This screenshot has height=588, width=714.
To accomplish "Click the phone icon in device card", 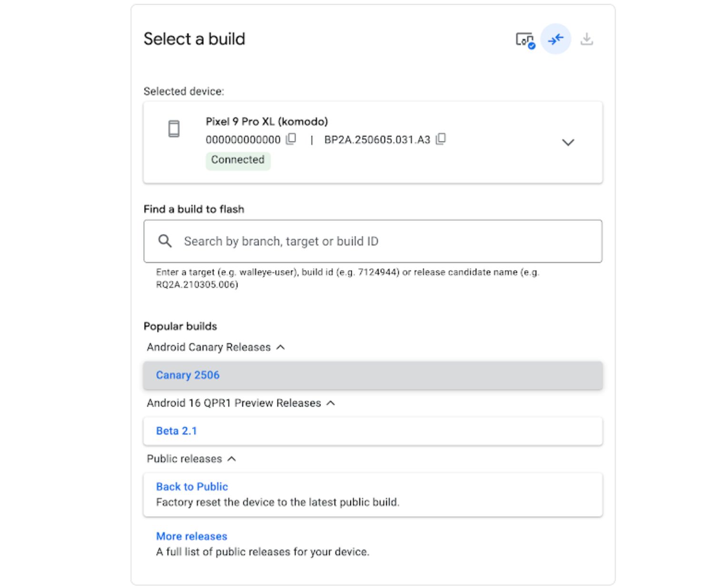I will [x=174, y=129].
